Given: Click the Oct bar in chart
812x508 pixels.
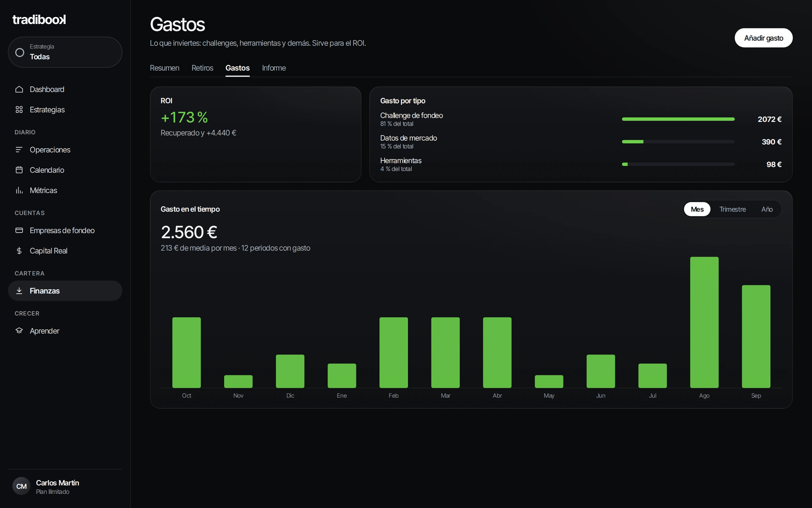Looking at the screenshot, I should [186, 353].
